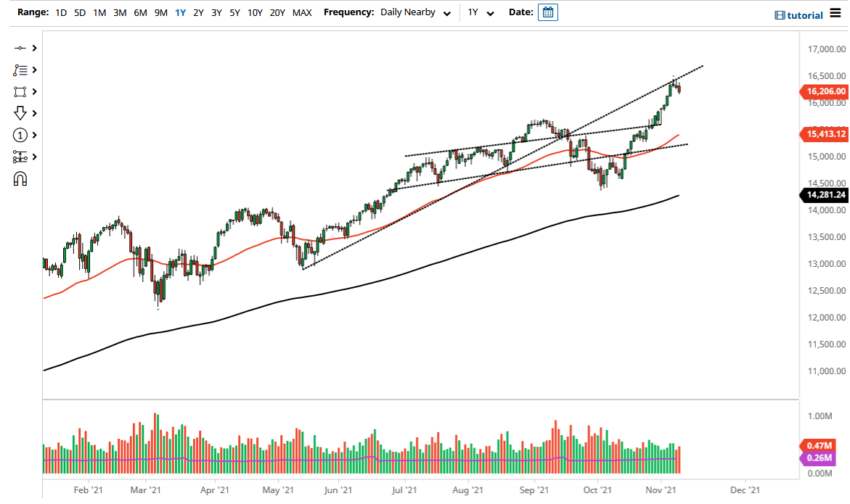
Task: Click the arc drawing tool icon
Action: [x=20, y=177]
